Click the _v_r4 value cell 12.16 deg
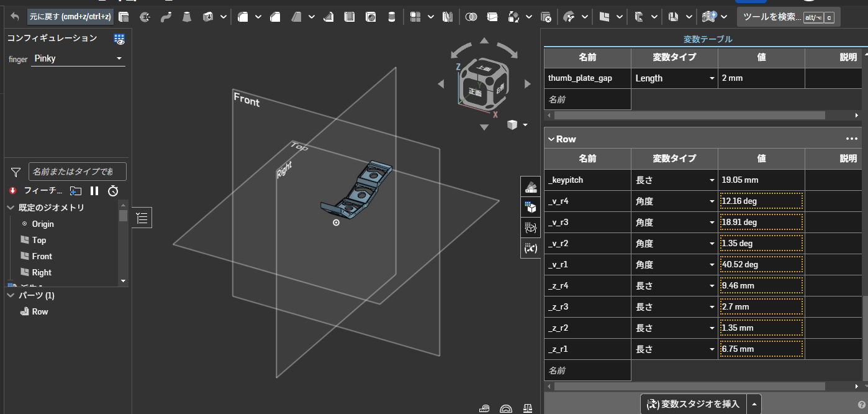 (x=761, y=201)
